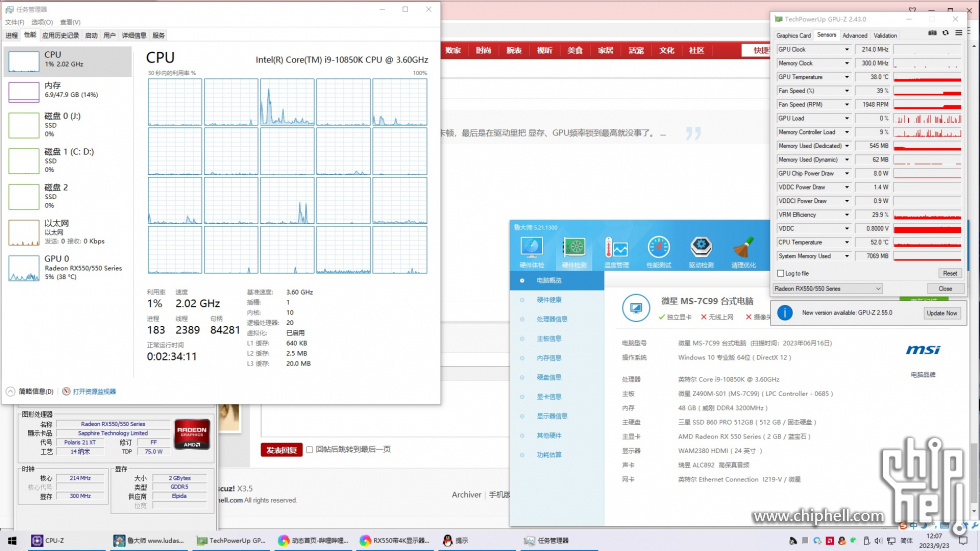Expand GPU Temperature sensor dropdown
The height and width of the screenshot is (551, 980).
(x=847, y=77)
